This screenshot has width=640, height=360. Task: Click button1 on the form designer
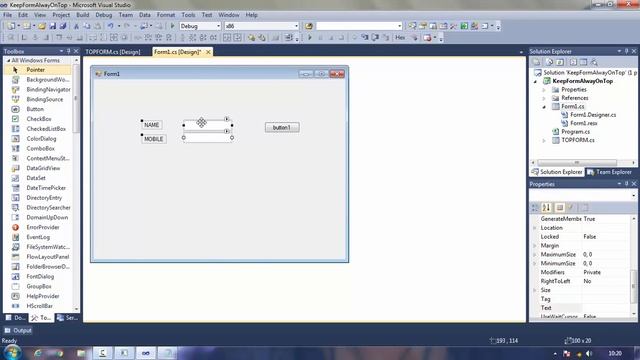(282, 127)
